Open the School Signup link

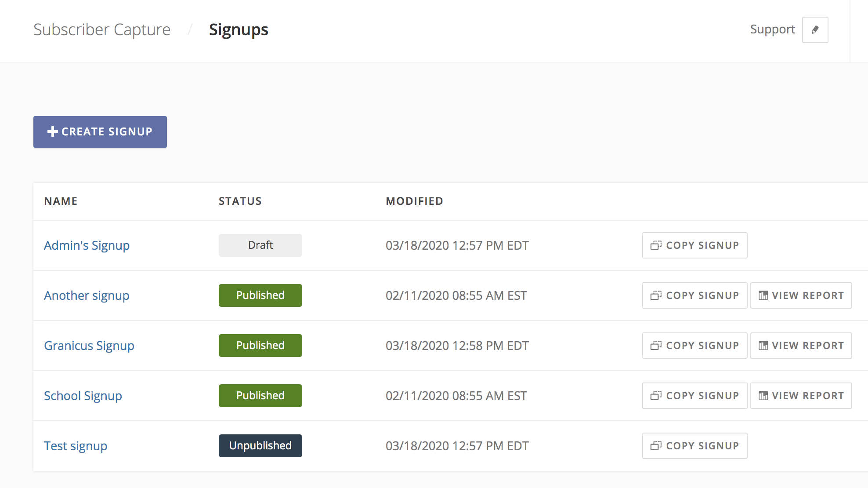pyautogui.click(x=83, y=396)
